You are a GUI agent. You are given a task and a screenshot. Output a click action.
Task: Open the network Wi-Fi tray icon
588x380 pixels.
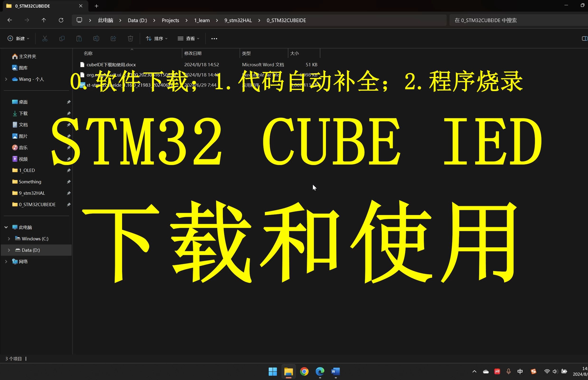(x=547, y=371)
